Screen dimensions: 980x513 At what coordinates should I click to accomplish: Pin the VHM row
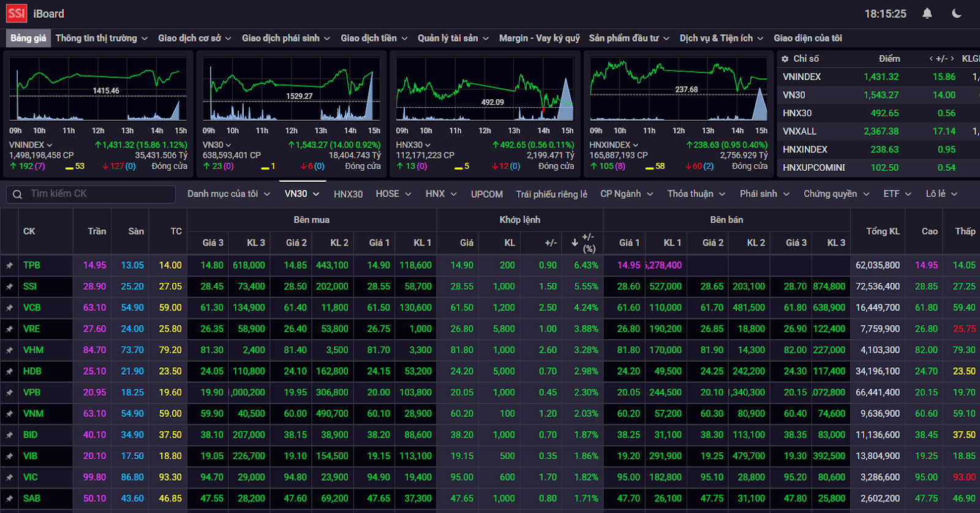9,350
